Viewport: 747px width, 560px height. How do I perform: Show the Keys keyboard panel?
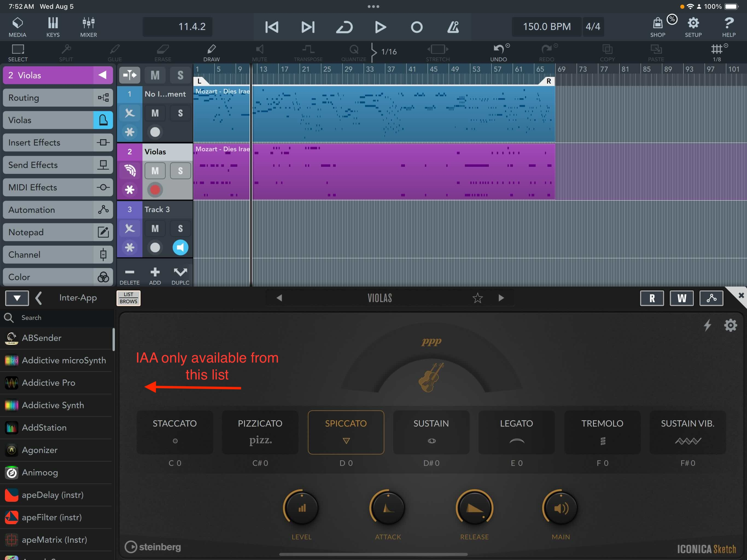tap(53, 27)
